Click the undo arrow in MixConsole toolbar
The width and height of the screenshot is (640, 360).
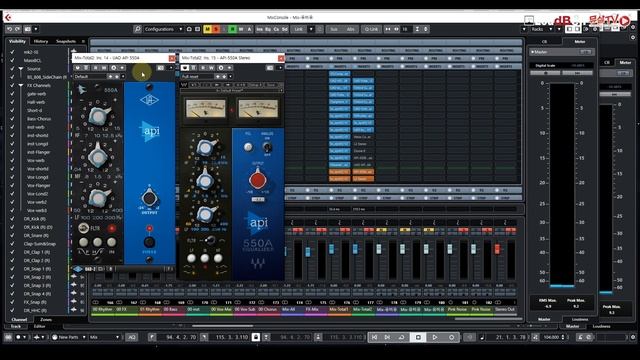coord(9,29)
